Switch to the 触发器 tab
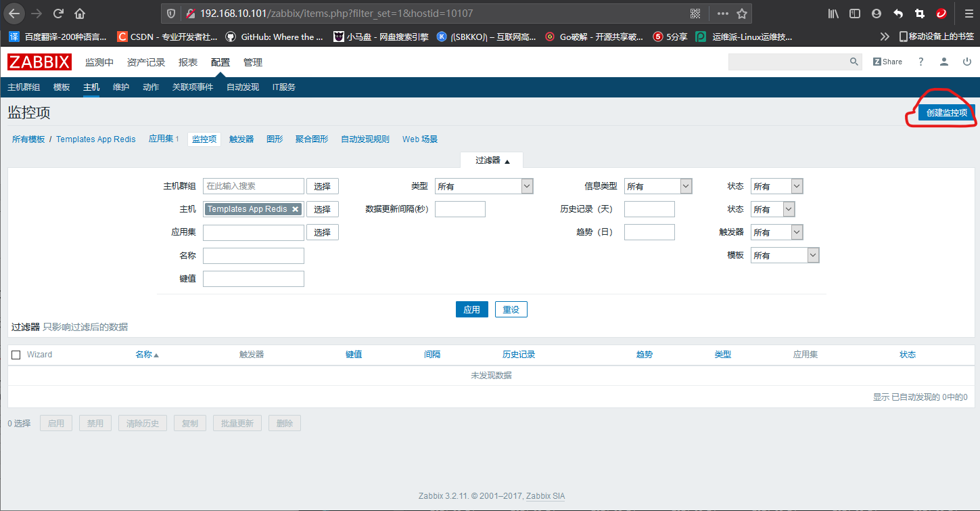The height and width of the screenshot is (511, 980). (x=241, y=139)
